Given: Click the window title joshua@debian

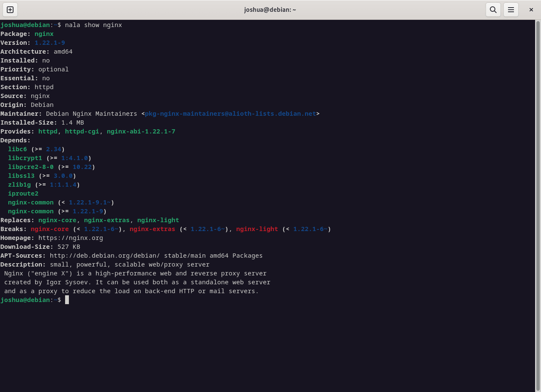Looking at the screenshot, I should point(270,10).
